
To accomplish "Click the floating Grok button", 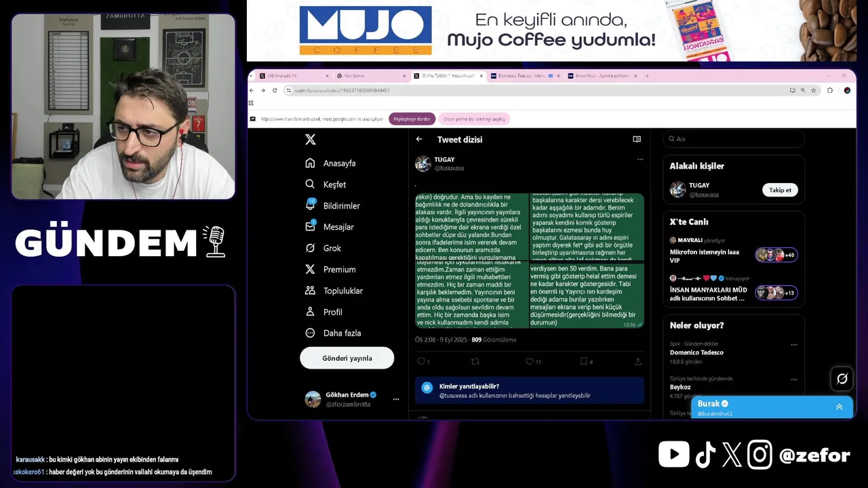I will click(x=842, y=379).
